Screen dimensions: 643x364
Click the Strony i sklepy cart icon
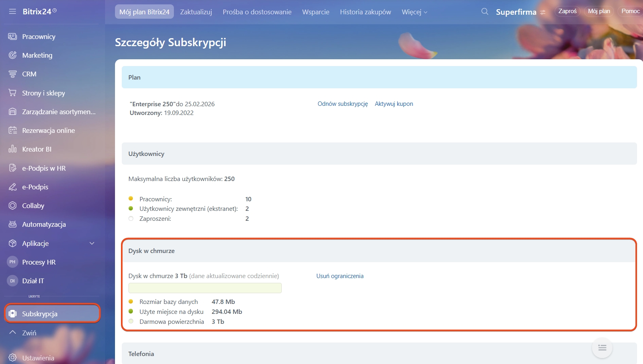[x=13, y=93]
